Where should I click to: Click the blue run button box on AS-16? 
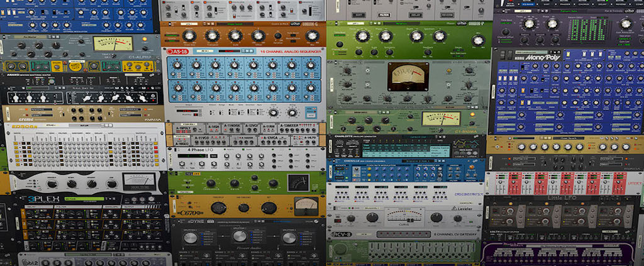[x=311, y=112]
